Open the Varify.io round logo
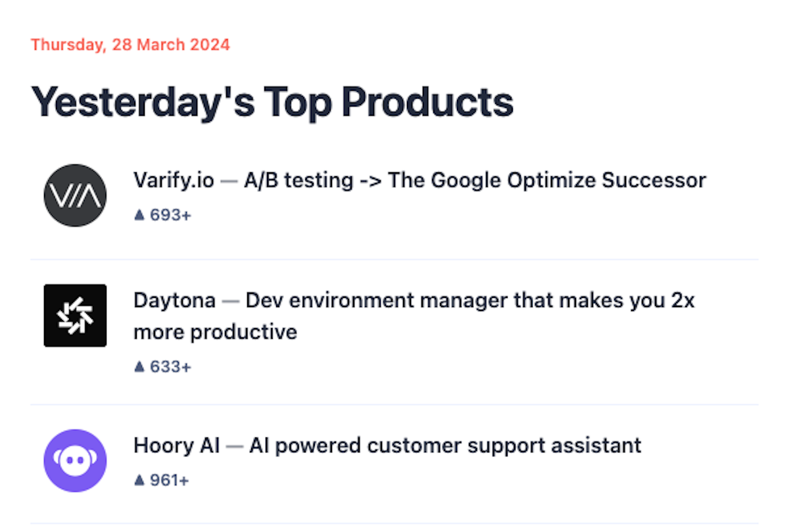The image size is (789, 532). click(75, 195)
